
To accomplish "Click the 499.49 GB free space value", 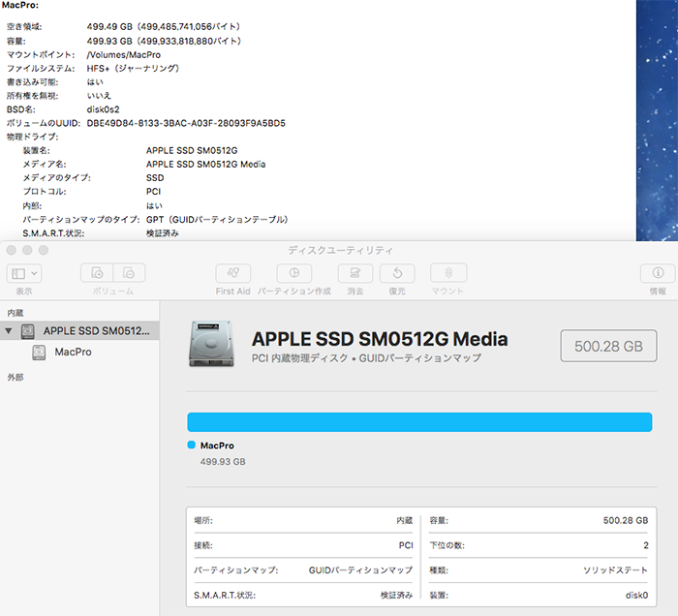I will coord(163,27).
